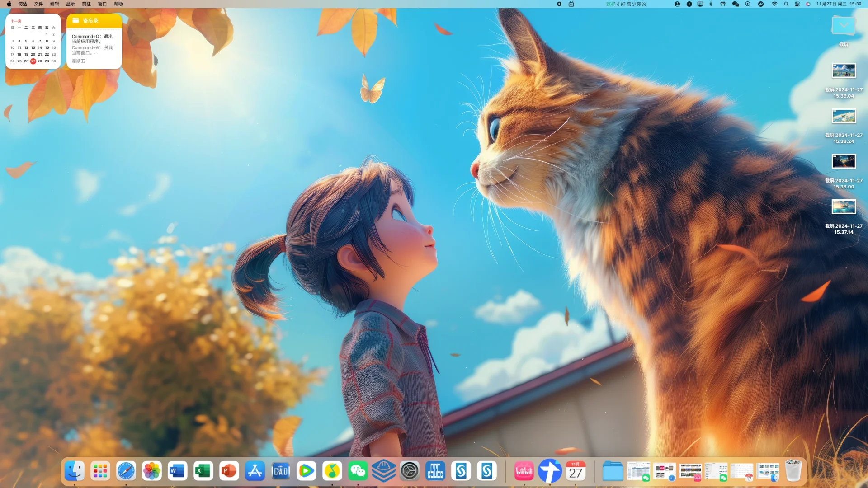Restore minimized Safari window from Dock
Image resolution: width=868 pixels, height=488 pixels.
[665, 471]
